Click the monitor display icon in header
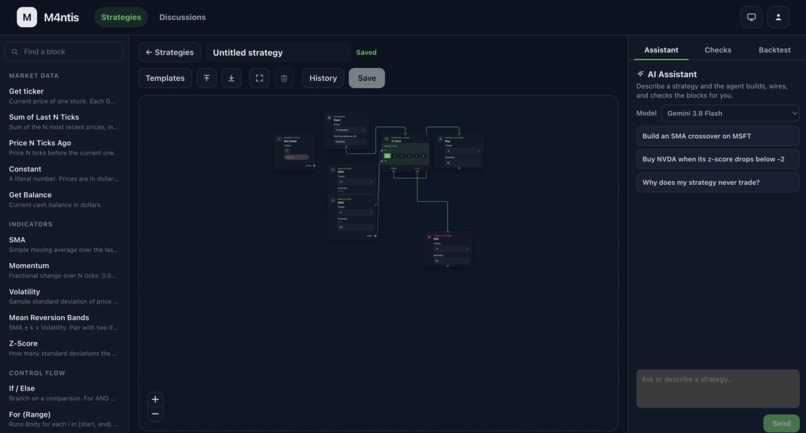Image resolution: width=806 pixels, height=433 pixels. [x=751, y=17]
